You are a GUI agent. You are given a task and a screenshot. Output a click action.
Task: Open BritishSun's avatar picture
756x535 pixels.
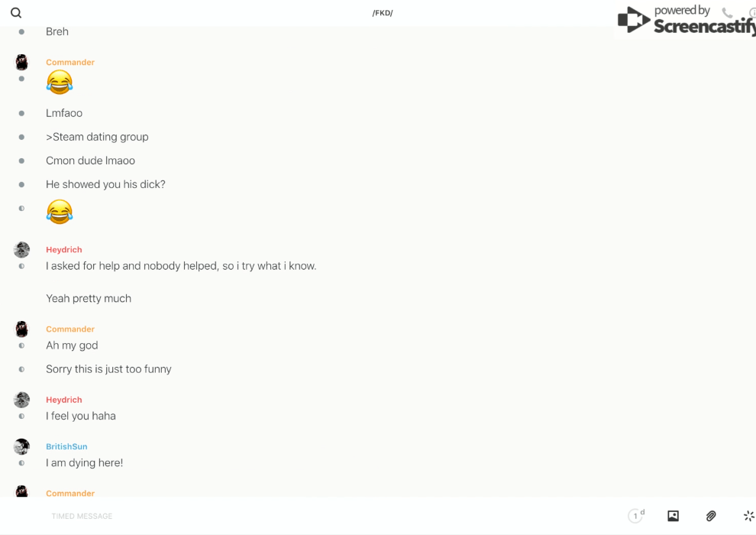tap(21, 446)
